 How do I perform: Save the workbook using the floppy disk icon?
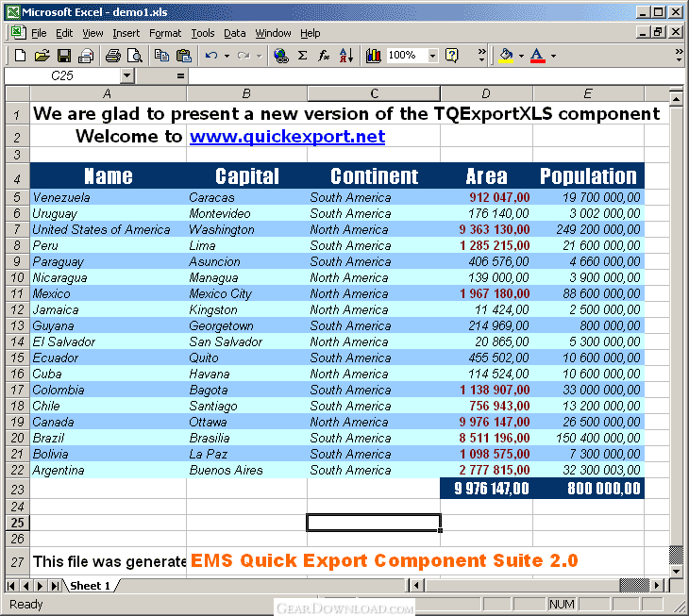64,56
